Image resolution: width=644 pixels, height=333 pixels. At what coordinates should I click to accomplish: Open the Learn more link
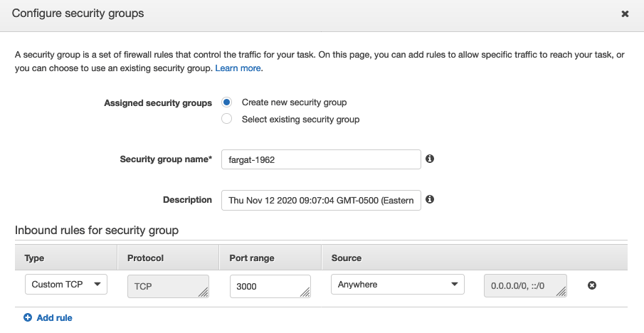coord(238,68)
